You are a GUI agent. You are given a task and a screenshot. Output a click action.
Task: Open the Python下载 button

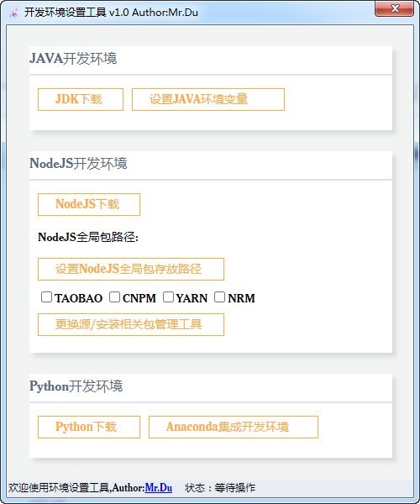(x=89, y=428)
